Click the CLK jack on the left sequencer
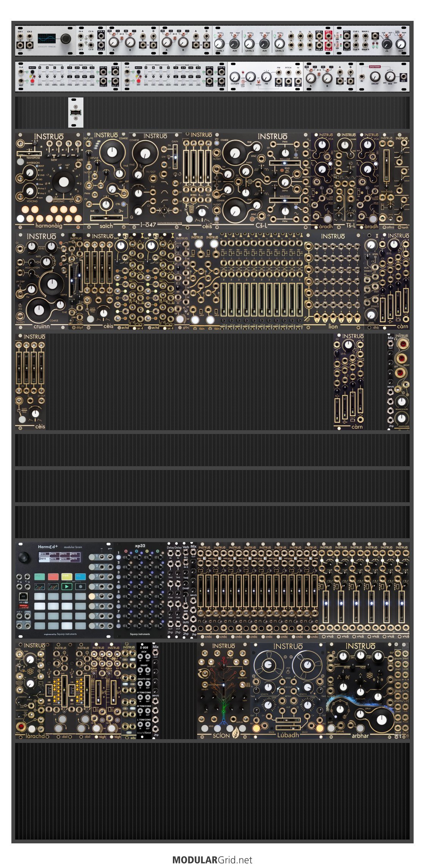This screenshot has width=425, height=868. coord(21,72)
